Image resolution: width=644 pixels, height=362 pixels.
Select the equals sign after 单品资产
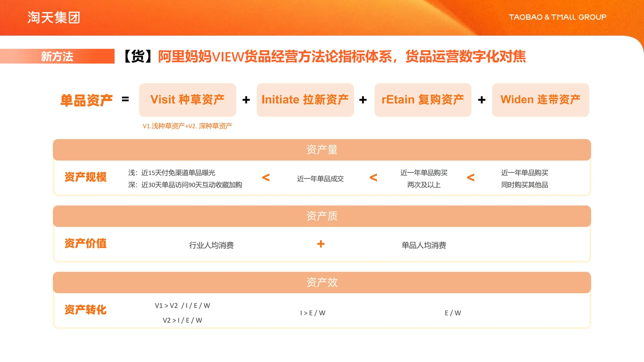[125, 99]
